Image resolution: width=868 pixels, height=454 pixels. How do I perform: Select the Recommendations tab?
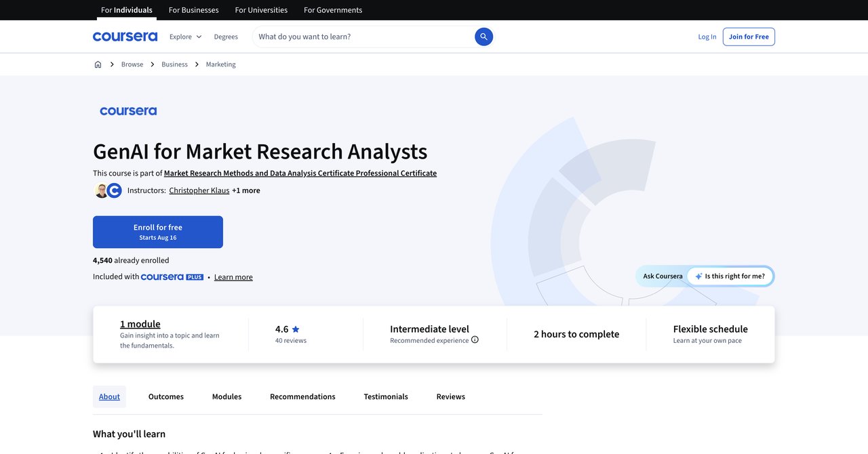click(x=302, y=397)
